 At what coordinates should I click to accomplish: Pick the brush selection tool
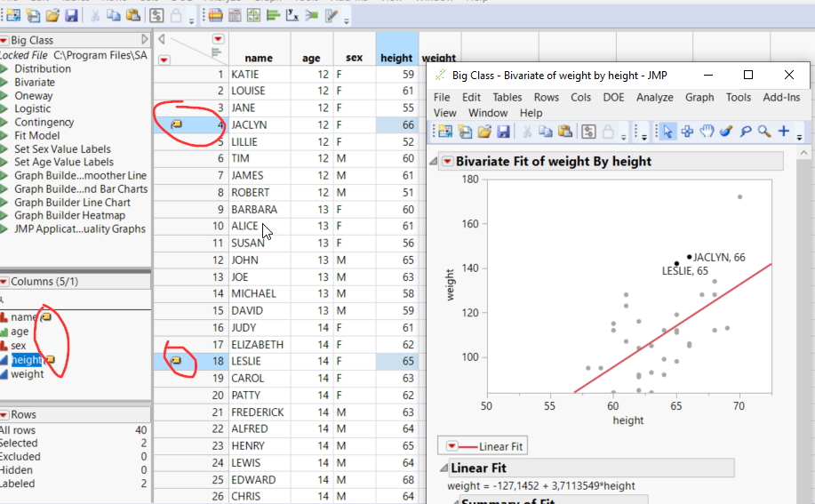pos(725,132)
